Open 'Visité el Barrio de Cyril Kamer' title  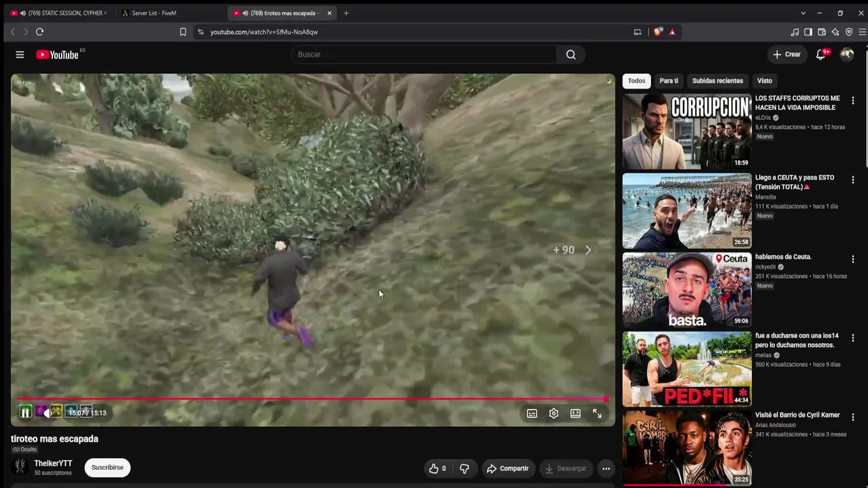[x=797, y=415]
